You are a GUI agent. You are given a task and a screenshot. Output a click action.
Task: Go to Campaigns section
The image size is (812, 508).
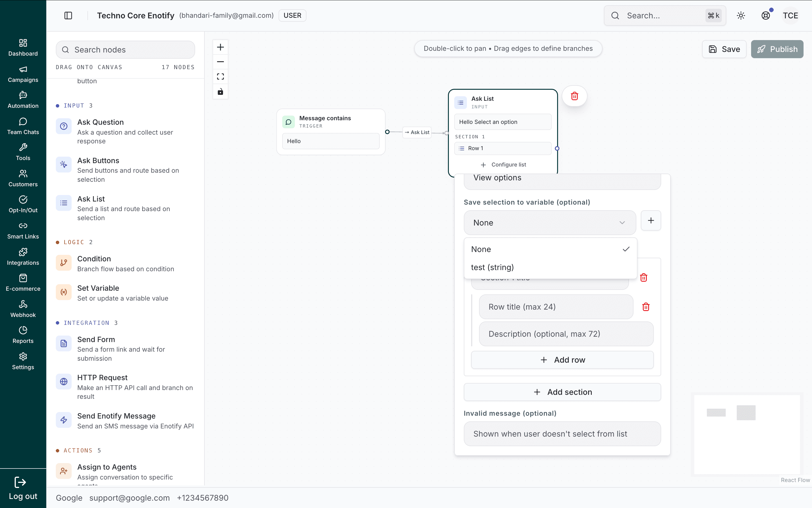pos(23,74)
